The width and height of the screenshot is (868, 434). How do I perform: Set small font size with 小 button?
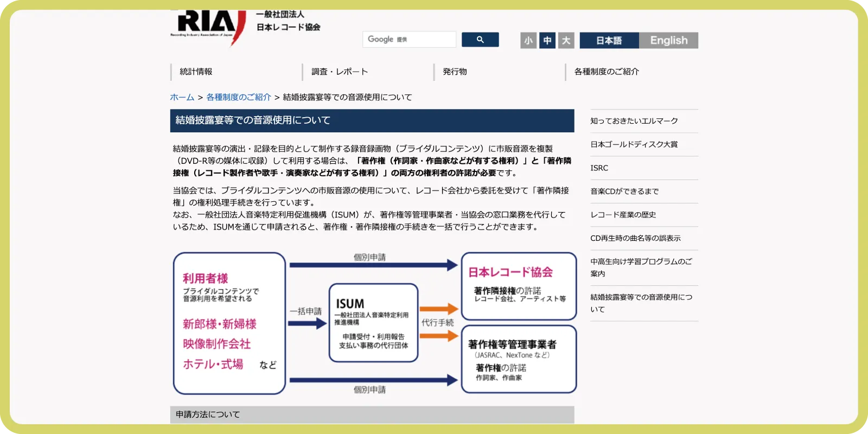528,41
